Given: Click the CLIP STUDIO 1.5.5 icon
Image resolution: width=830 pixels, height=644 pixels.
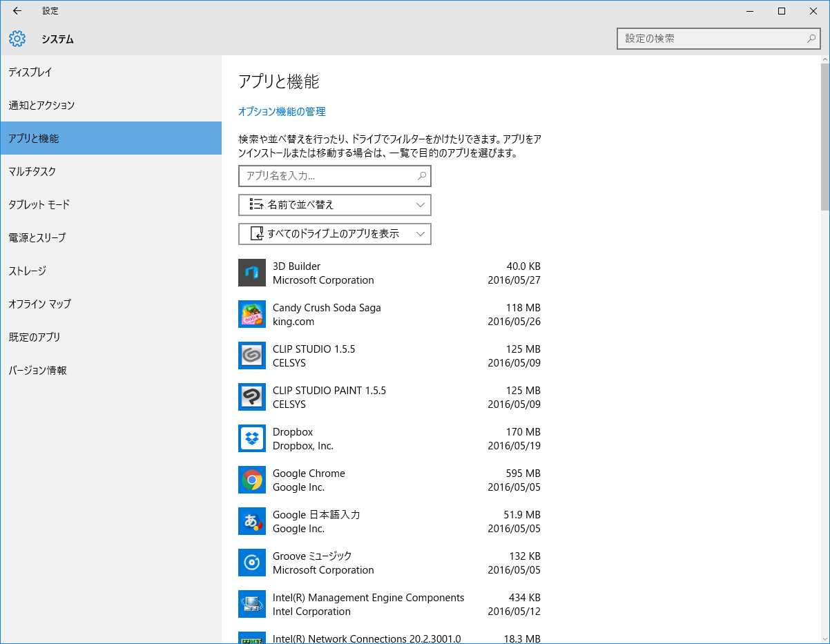Looking at the screenshot, I should (x=252, y=355).
